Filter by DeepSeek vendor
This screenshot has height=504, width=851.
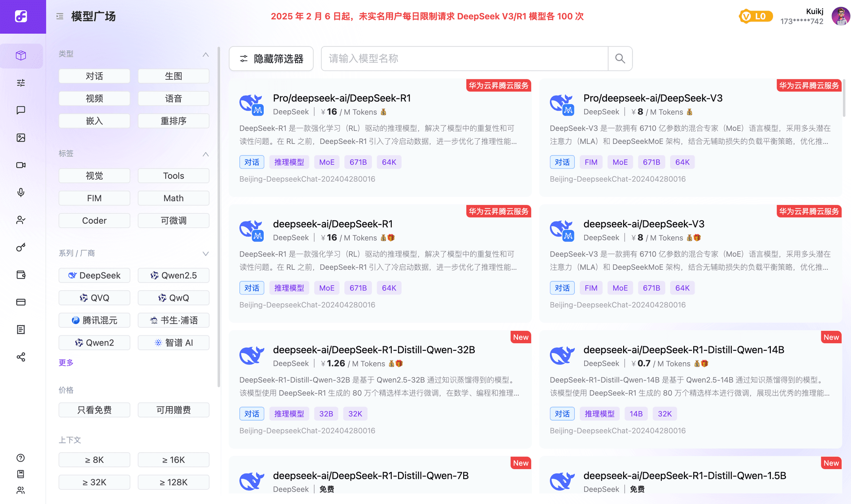click(94, 275)
